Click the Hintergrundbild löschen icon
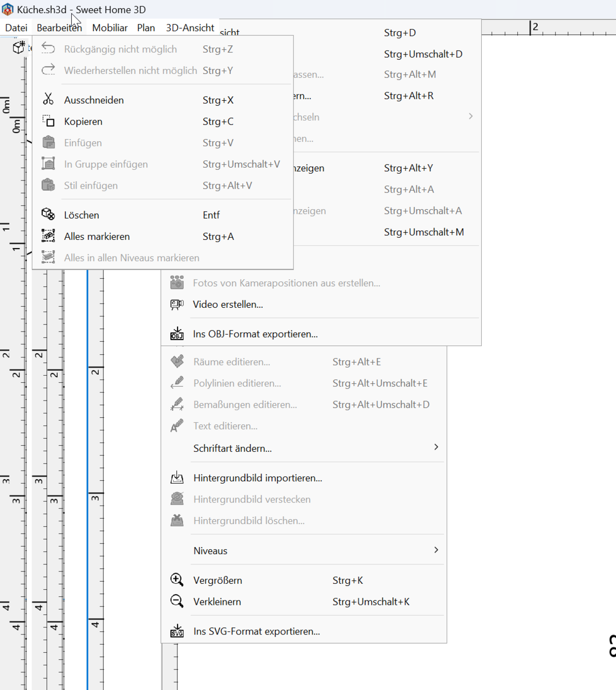This screenshot has width=616, height=690. tap(177, 520)
